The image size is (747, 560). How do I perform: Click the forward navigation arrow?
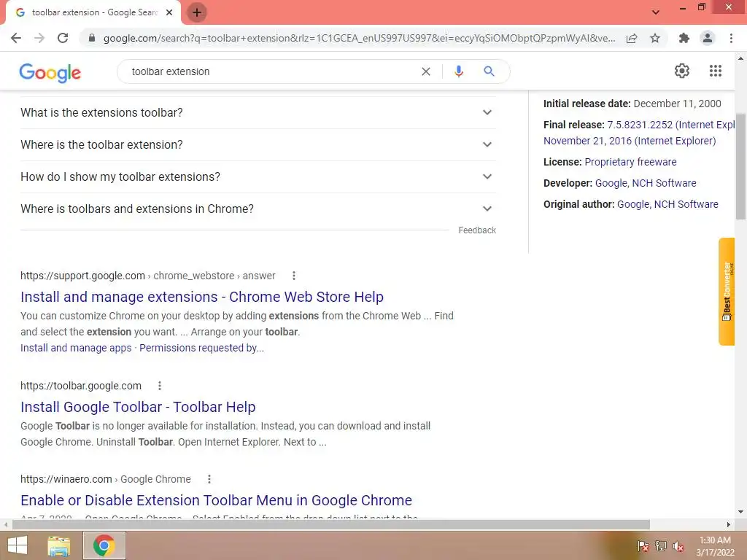click(x=39, y=38)
